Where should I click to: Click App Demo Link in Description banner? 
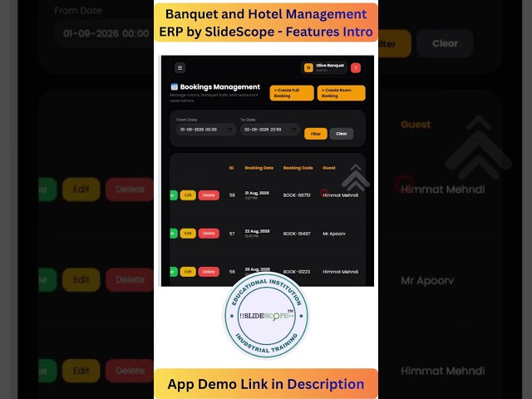point(266,384)
